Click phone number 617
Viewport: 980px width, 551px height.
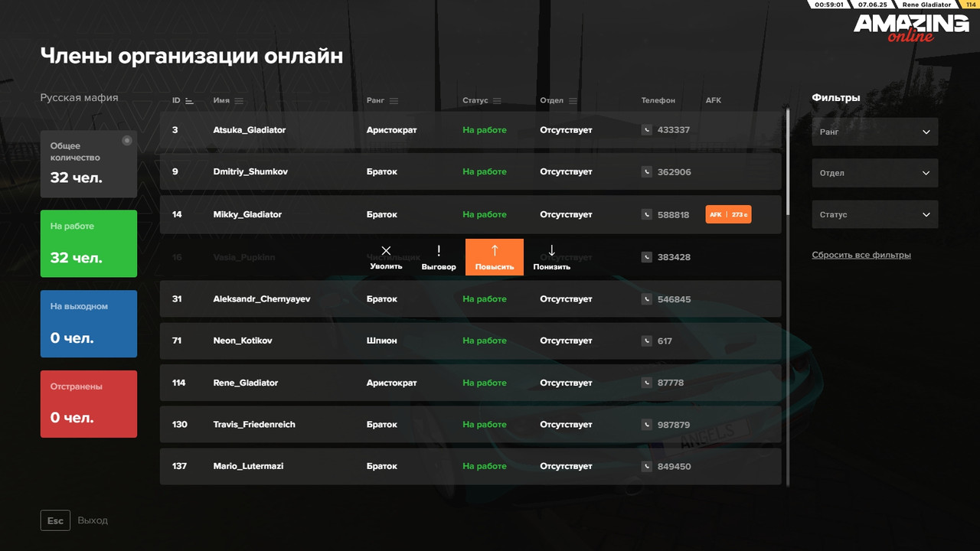665,341
